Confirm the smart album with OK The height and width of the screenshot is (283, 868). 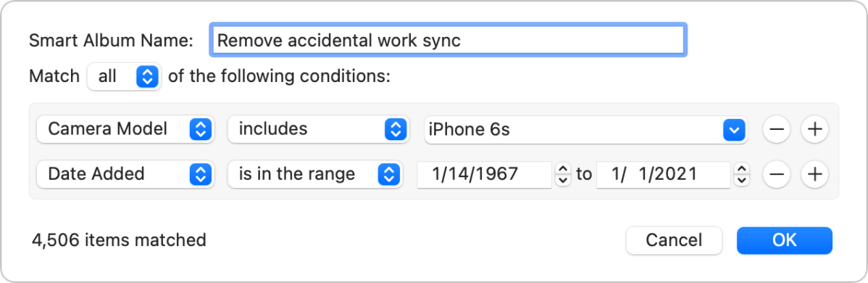[785, 240]
